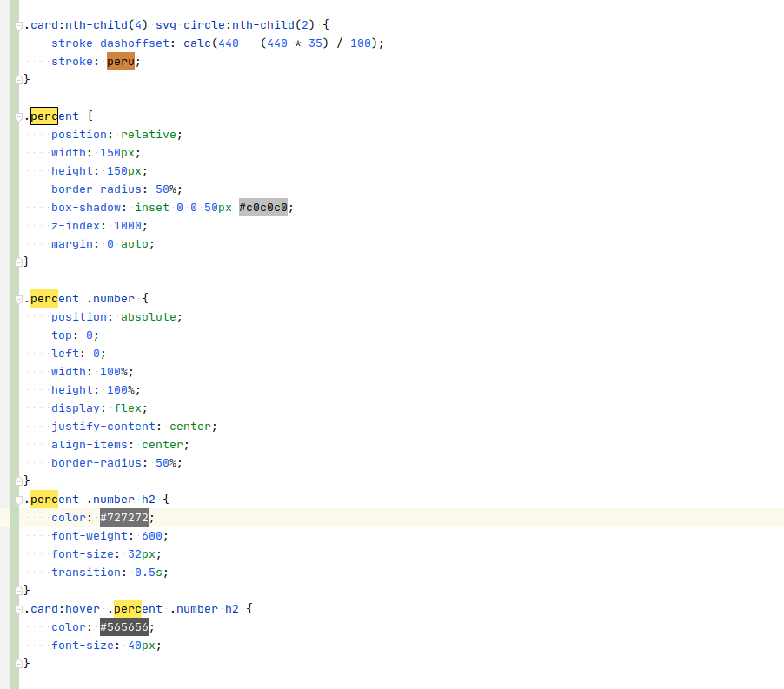Open color picker for peru stroke value
The image size is (784, 689).
click(x=121, y=62)
